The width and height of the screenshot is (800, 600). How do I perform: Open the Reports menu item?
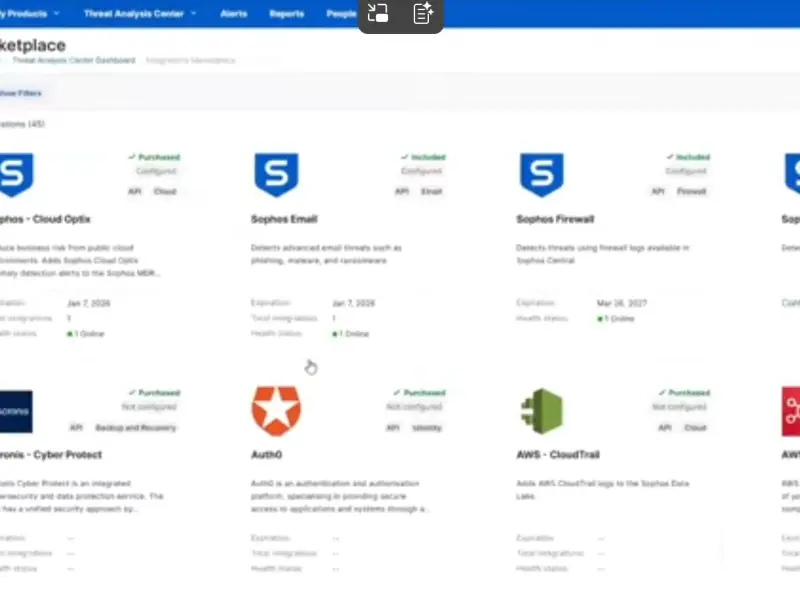[x=287, y=14]
